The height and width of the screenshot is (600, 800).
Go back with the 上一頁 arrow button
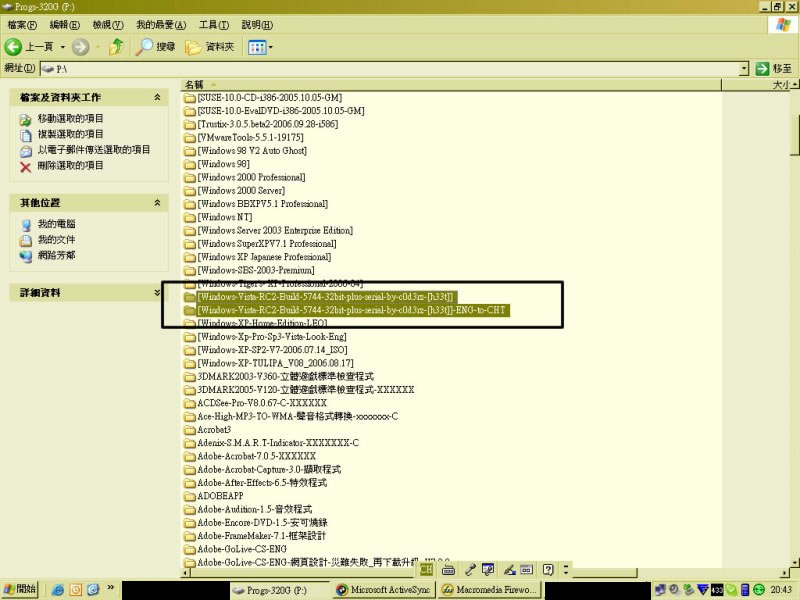point(29,47)
